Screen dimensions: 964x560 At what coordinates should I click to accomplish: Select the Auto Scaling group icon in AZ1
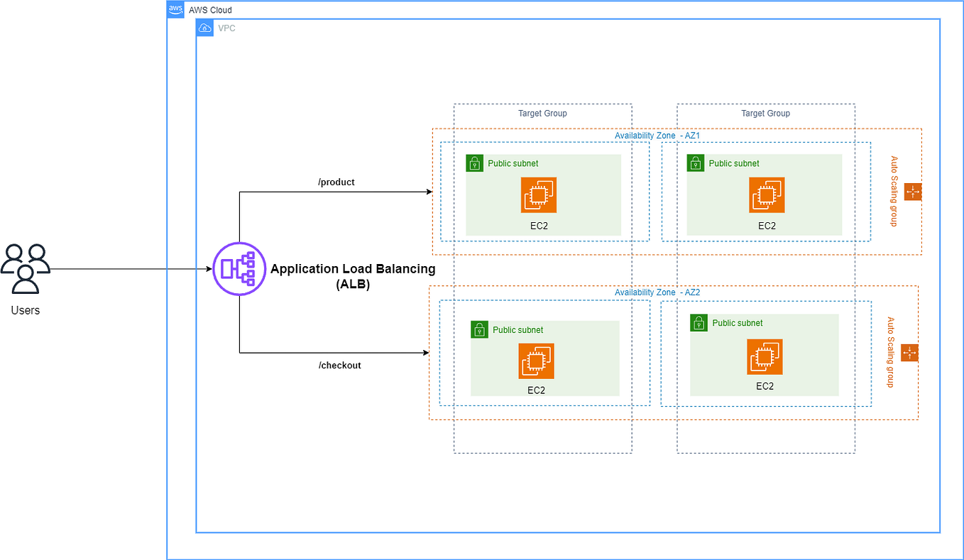(x=914, y=192)
